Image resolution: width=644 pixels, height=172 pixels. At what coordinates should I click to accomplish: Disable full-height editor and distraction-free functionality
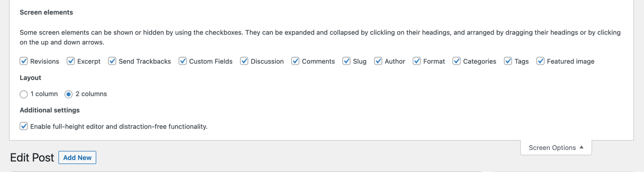pyautogui.click(x=24, y=126)
